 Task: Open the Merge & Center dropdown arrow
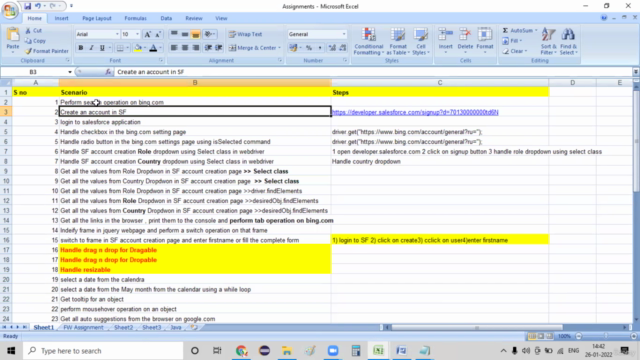tap(280, 48)
